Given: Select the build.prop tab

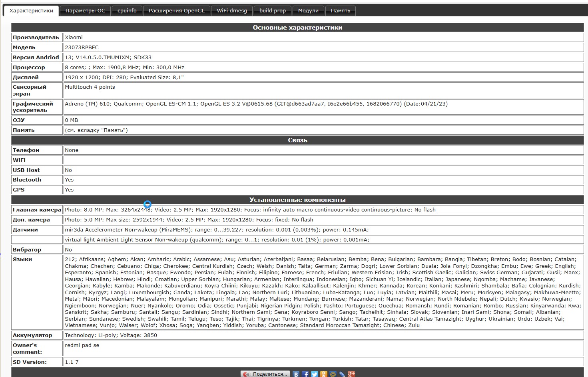Looking at the screenshot, I should tap(273, 11).
